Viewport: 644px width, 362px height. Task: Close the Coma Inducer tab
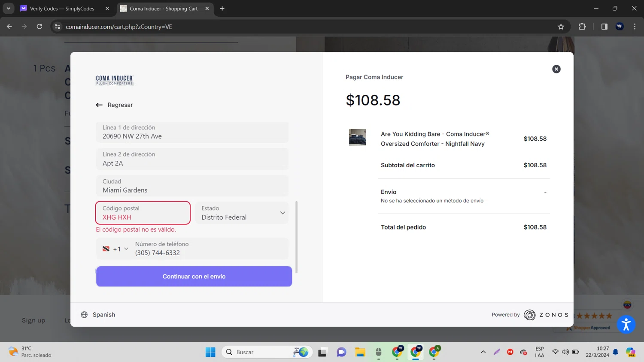tap(207, 9)
